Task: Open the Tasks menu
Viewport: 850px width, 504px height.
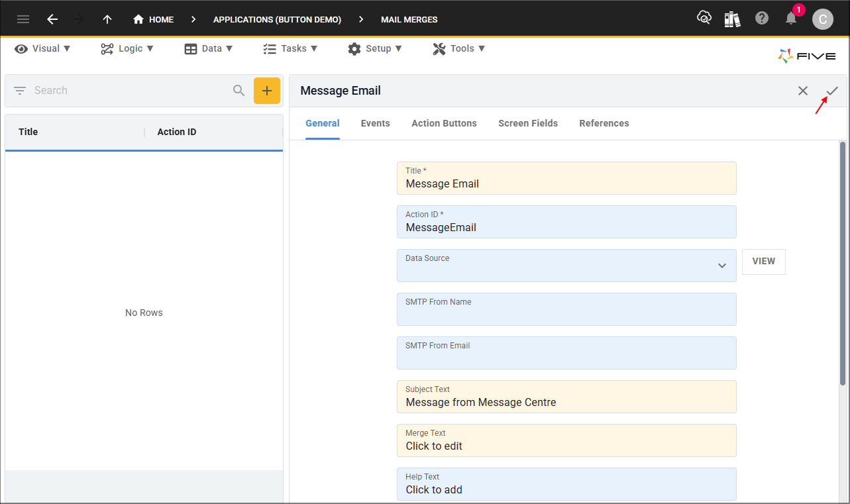Action: click(290, 48)
